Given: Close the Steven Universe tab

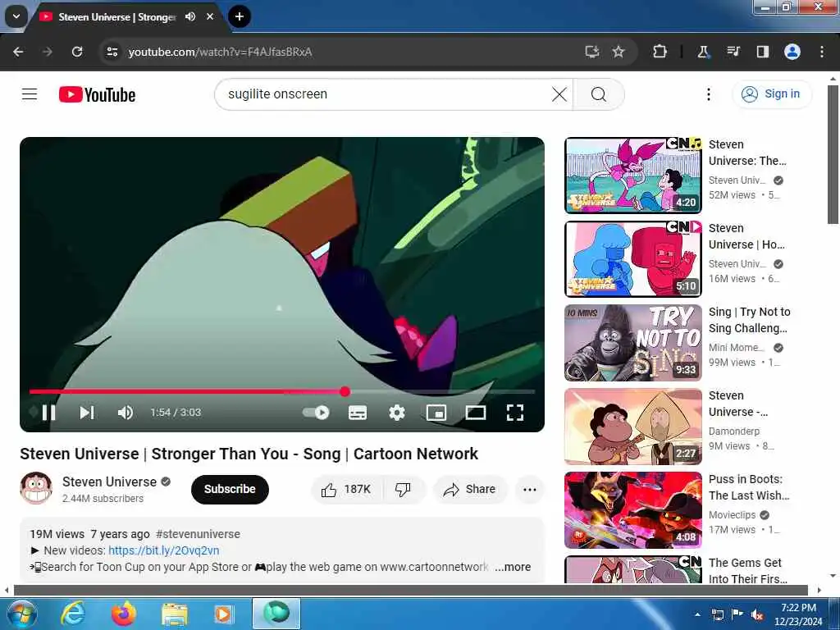Looking at the screenshot, I should coord(210,16).
